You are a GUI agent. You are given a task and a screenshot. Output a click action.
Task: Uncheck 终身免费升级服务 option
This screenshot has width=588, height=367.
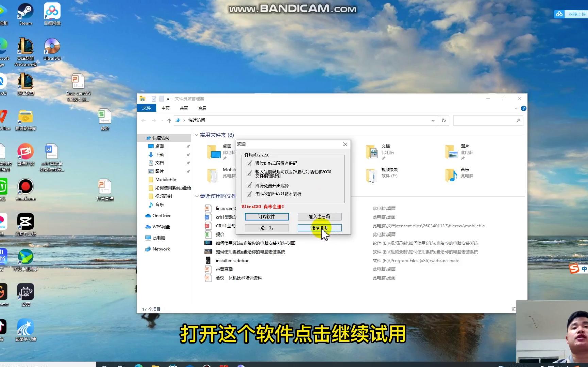pos(249,185)
